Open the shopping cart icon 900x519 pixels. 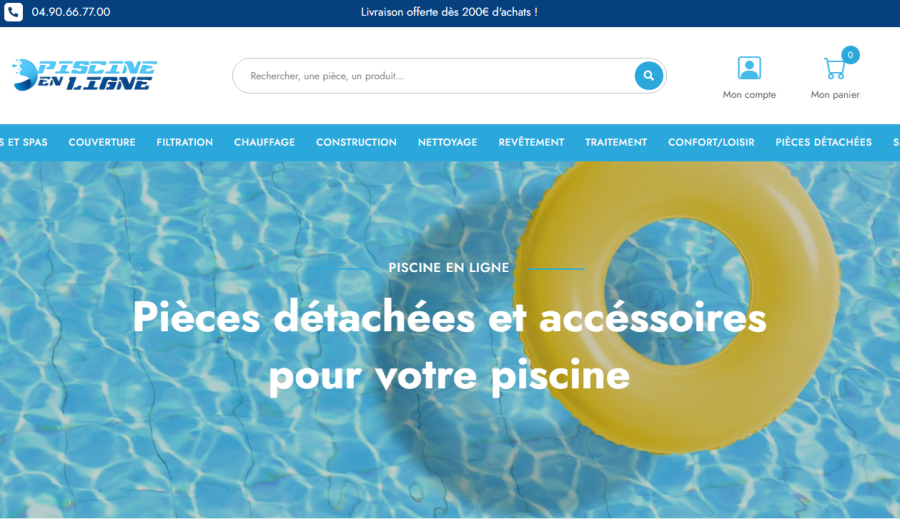(835, 68)
